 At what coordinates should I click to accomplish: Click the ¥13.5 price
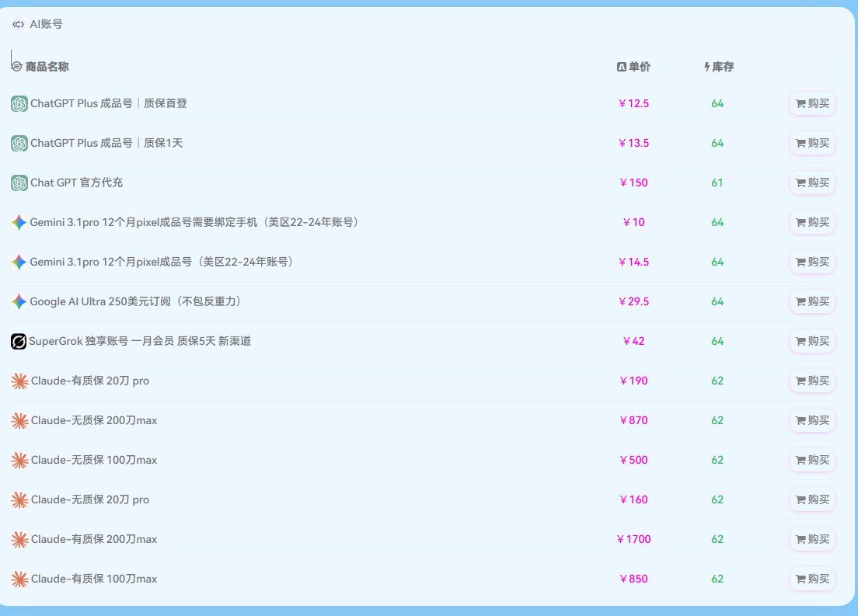click(x=633, y=143)
